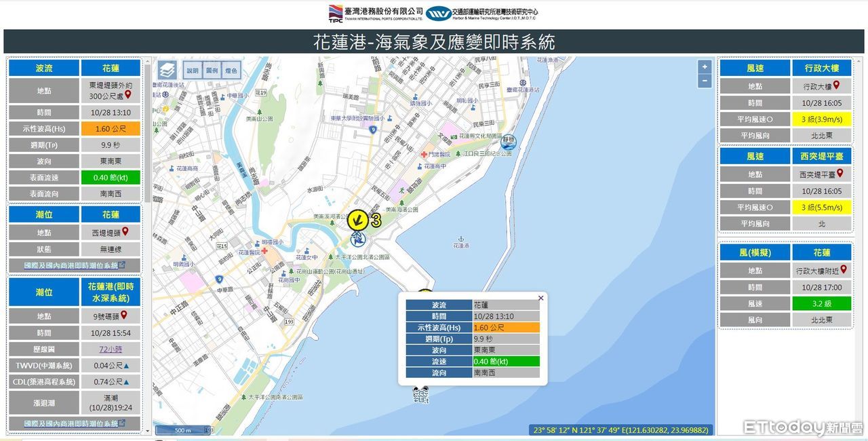
Task: Open bottom 國際及國內商港即時潮位系統 link
Action: 73,423
